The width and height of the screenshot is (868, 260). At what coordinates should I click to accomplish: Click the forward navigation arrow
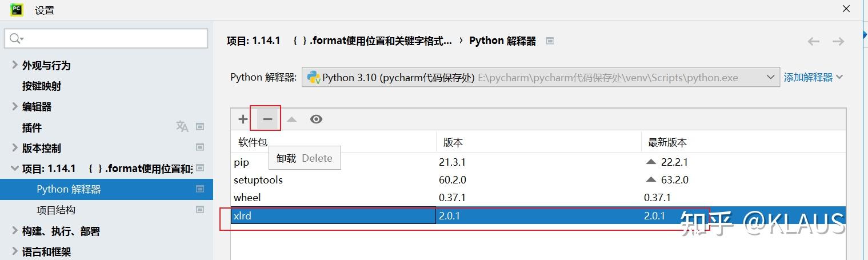(x=838, y=41)
